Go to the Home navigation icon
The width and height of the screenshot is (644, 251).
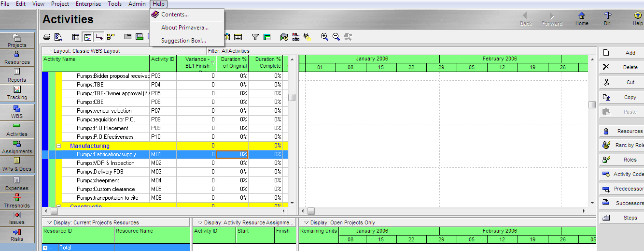[582, 18]
